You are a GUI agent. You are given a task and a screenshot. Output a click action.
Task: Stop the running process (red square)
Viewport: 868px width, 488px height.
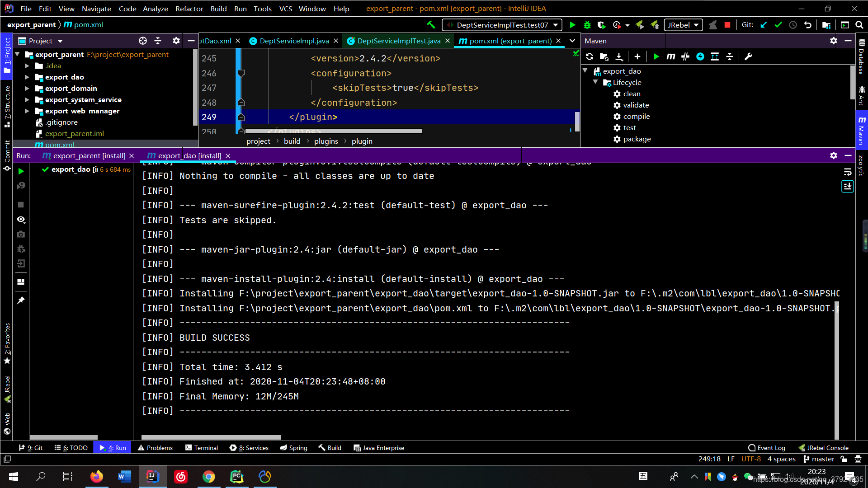tap(727, 25)
